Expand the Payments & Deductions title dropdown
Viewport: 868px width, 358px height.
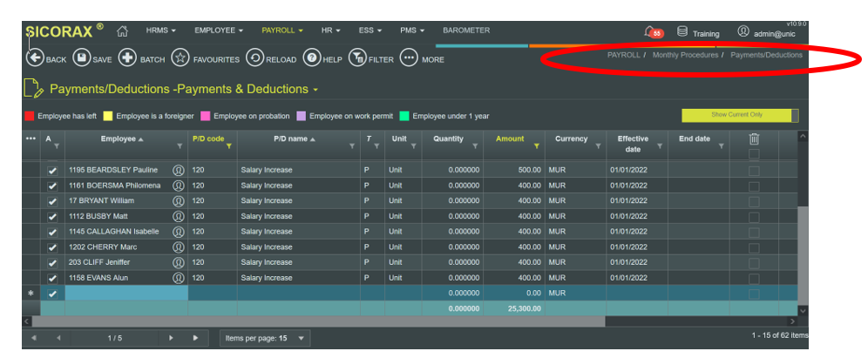click(x=315, y=90)
